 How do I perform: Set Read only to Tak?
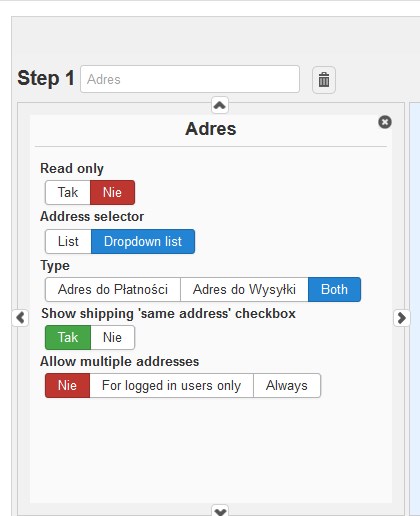[x=68, y=192]
